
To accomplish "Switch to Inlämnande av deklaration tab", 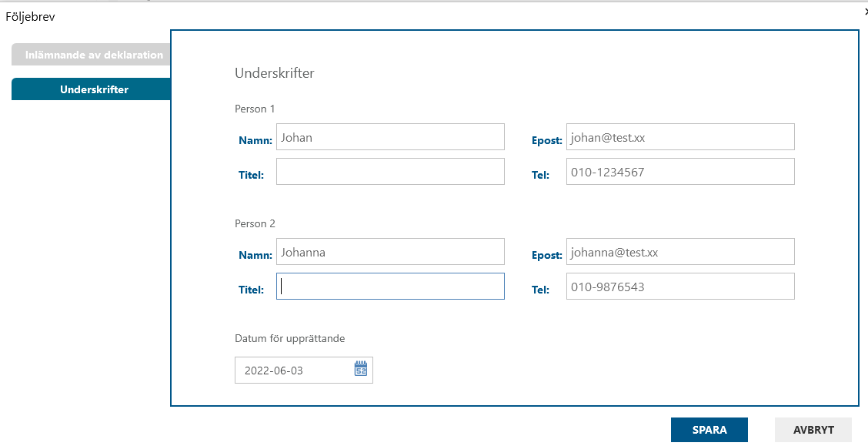I will tap(91, 55).
